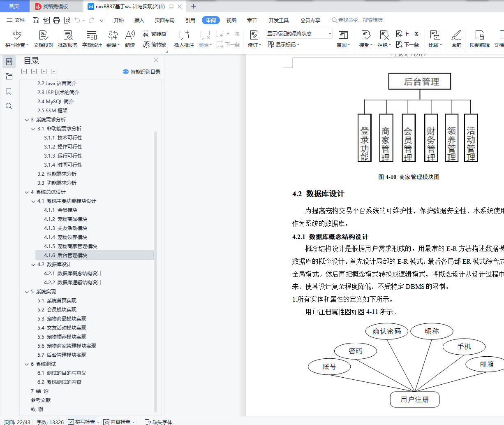Screen dimensions: 504x425
Task: Collapse all outline levels minus button
Action: click(53, 72)
